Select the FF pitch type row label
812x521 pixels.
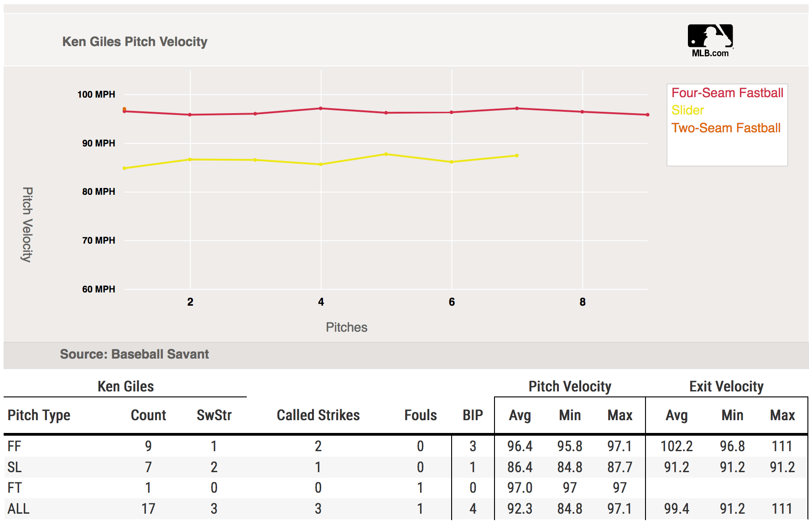[15, 446]
